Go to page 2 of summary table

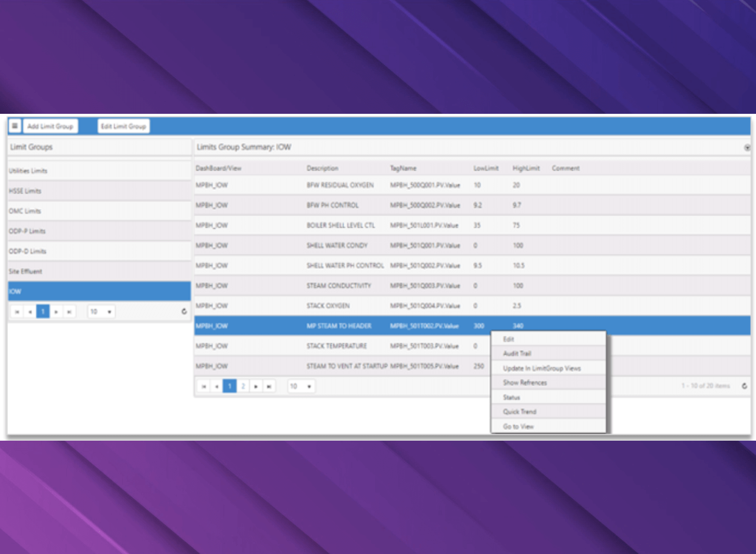pyautogui.click(x=243, y=386)
